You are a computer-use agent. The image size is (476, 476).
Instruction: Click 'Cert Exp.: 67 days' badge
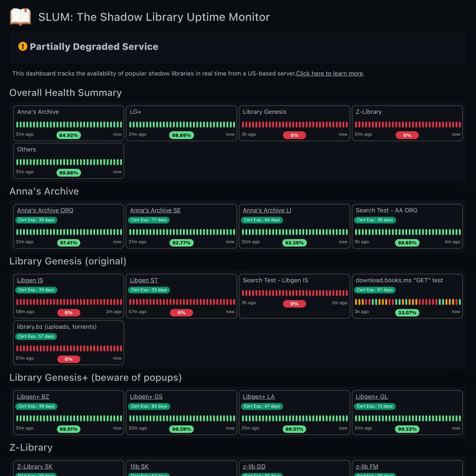tap(375, 290)
